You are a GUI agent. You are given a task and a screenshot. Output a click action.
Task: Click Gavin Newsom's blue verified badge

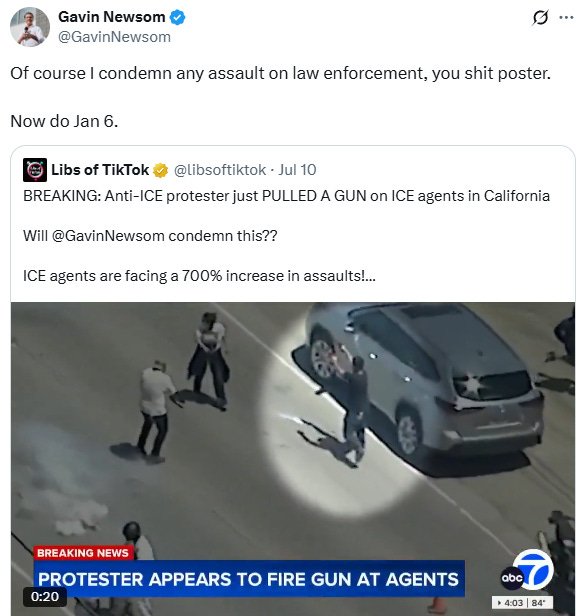(177, 17)
